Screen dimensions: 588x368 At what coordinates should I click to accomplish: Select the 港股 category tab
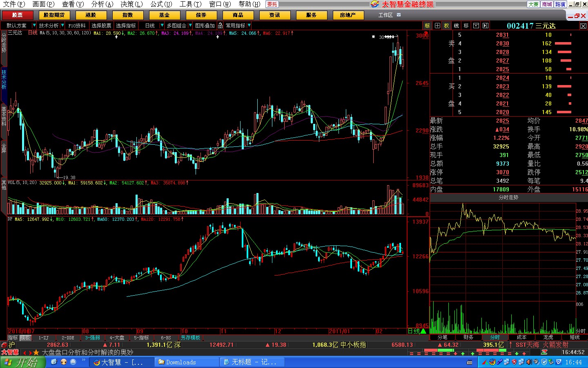click(91, 15)
